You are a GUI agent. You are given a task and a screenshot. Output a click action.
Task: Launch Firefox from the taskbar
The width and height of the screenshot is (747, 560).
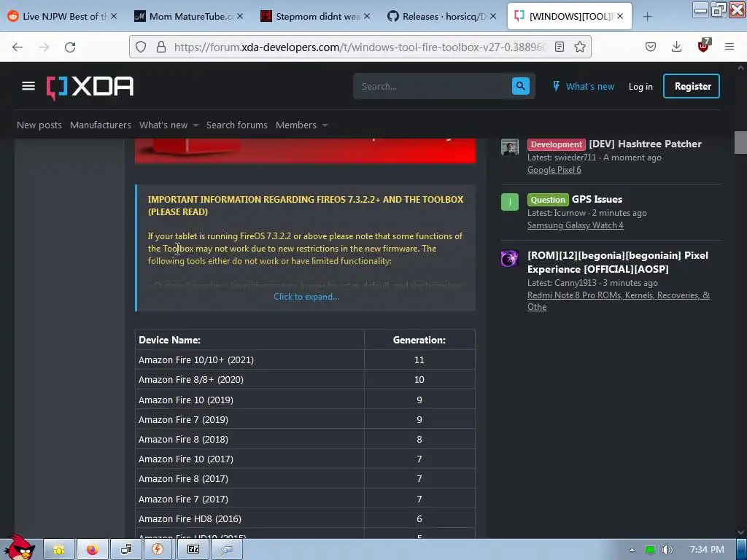pos(92,550)
